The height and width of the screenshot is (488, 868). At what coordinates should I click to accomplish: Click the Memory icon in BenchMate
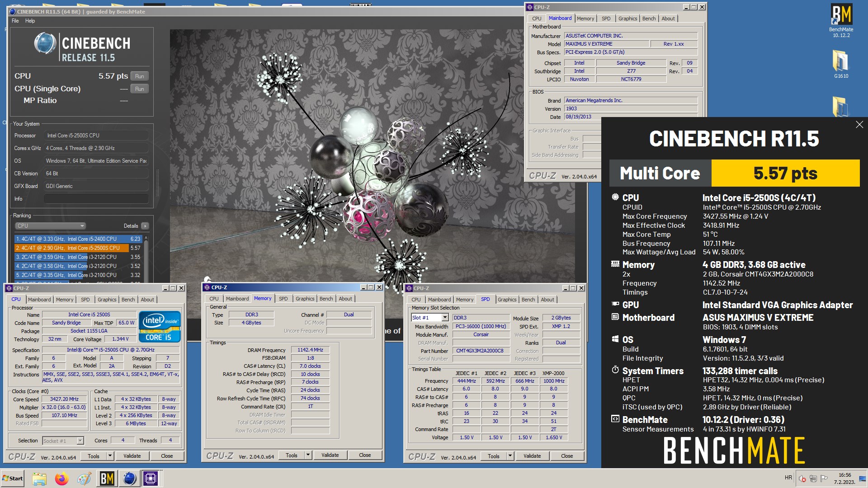(x=615, y=264)
